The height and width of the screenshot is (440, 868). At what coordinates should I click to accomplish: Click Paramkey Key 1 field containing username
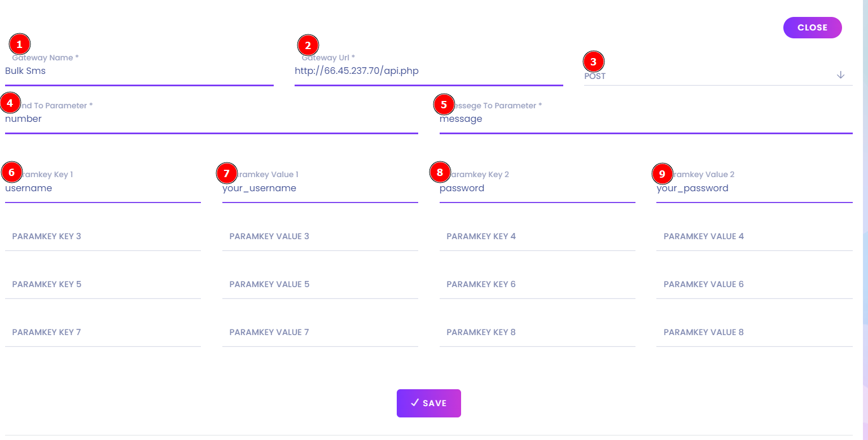pyautogui.click(x=103, y=188)
